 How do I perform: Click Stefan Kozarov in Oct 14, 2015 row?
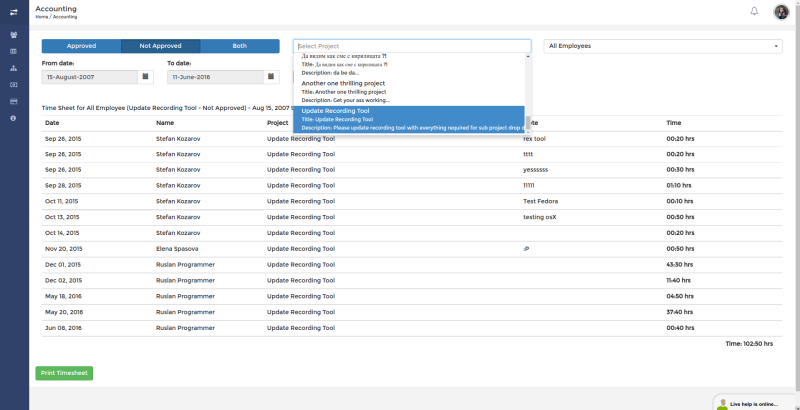178,233
